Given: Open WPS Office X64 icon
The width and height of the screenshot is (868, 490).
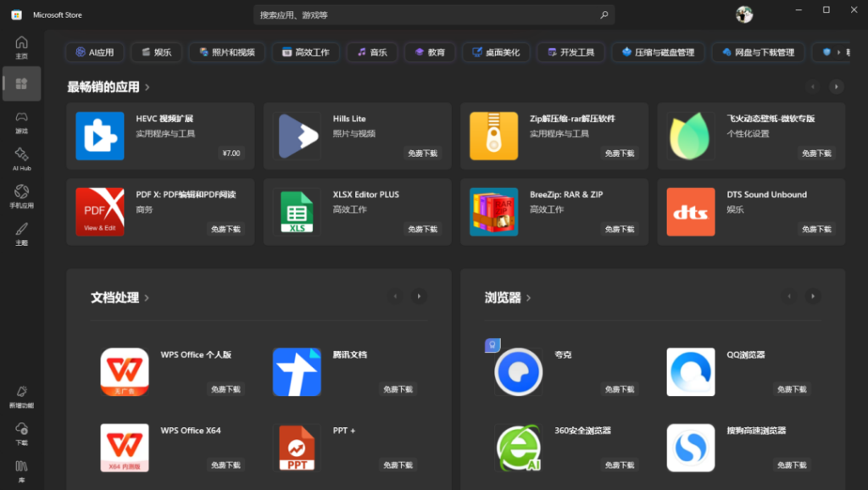Looking at the screenshot, I should (x=125, y=448).
